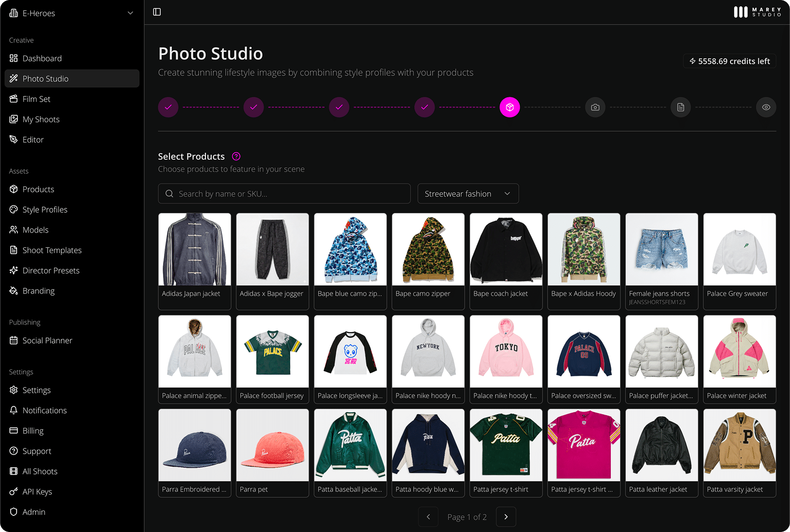Viewport: 790px width, 532px height.
Task: Click the Director Presets sidebar item
Action: tap(51, 271)
